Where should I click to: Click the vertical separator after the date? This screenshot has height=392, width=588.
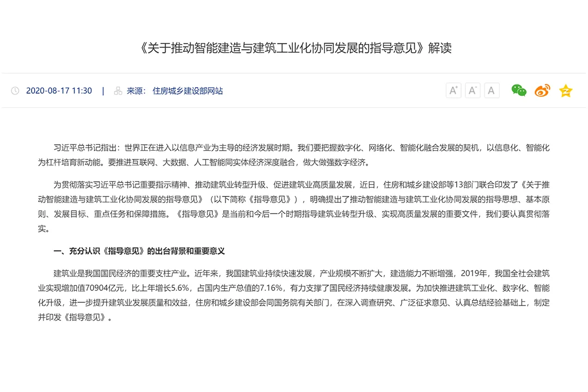(103, 91)
